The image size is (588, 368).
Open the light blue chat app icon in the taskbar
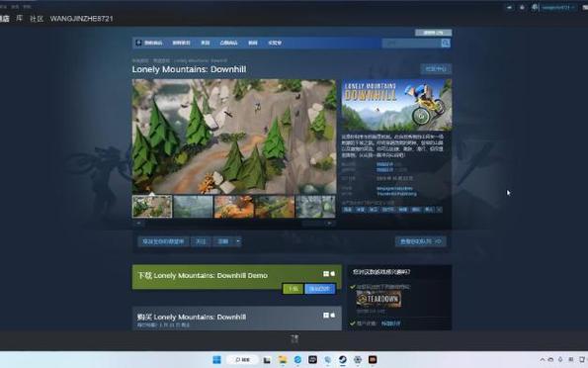tap(328, 360)
